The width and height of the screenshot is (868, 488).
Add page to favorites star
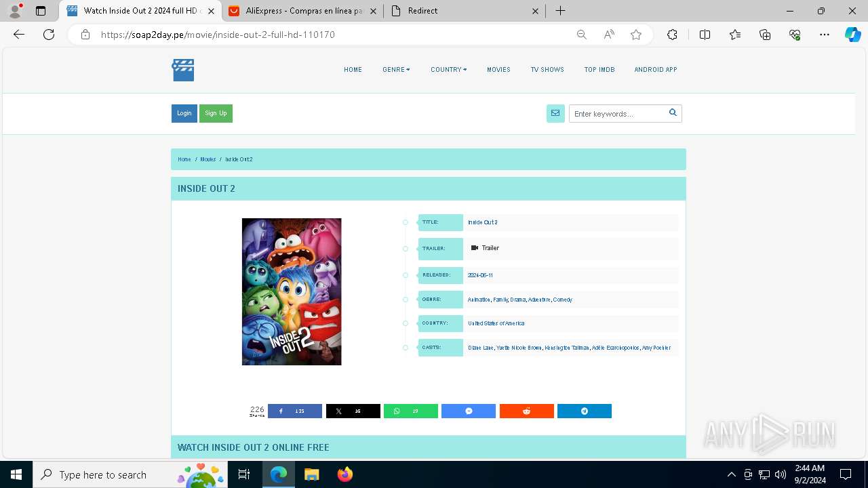pos(636,35)
